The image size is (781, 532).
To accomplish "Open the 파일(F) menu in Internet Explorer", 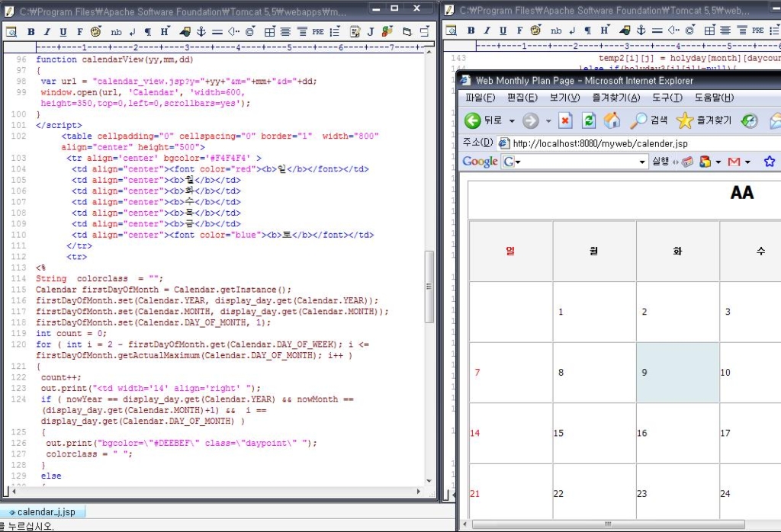I will coord(480,98).
